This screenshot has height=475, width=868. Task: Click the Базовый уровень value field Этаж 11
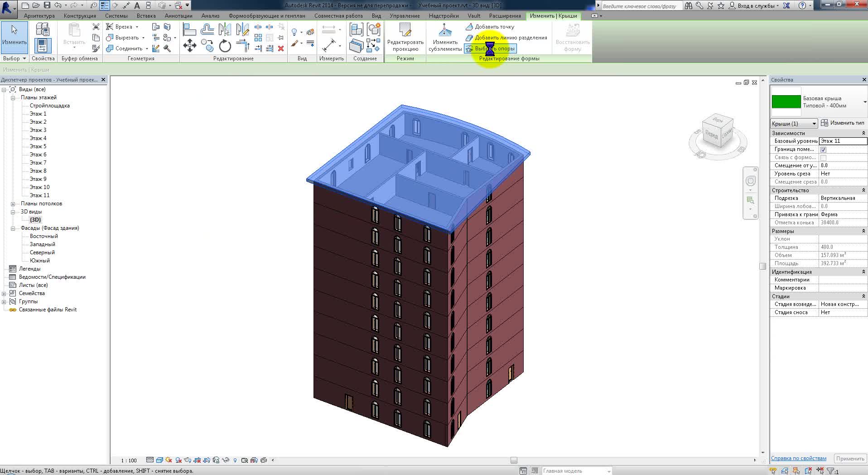pos(843,141)
